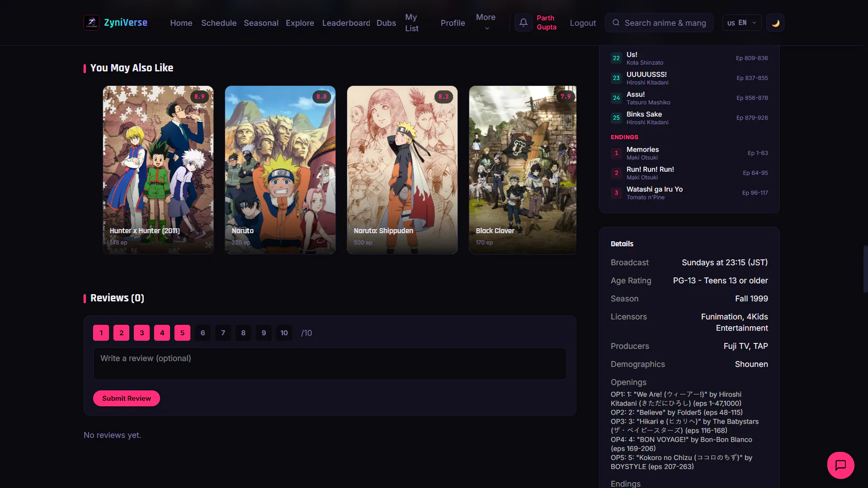Open the Naruto: Shippuden card

[x=402, y=170]
